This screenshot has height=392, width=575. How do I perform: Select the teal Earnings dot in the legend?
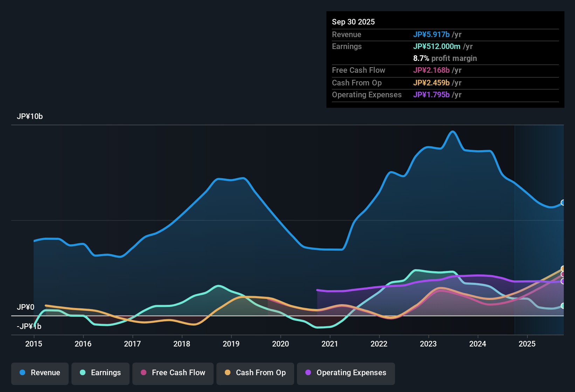coord(83,373)
